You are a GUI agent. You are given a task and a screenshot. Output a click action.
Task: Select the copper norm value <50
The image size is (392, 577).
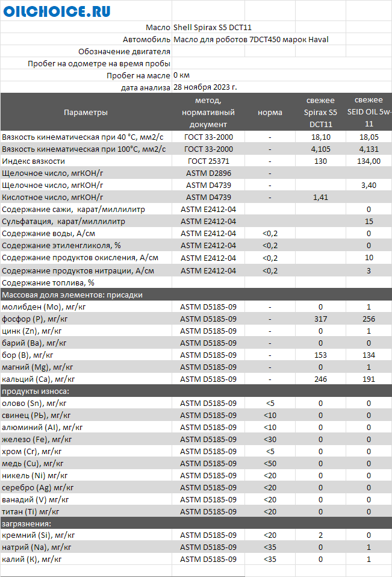(270, 464)
